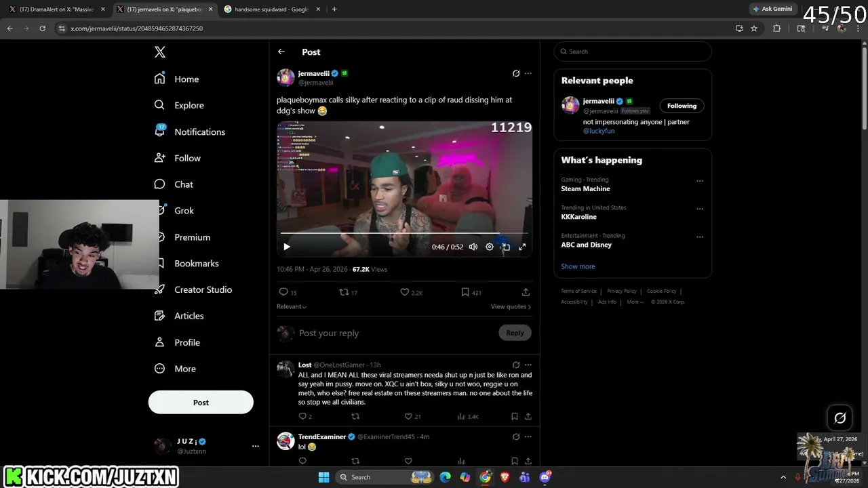Click the Post your reply field
Screen dimensions: 868x488
coord(397,333)
